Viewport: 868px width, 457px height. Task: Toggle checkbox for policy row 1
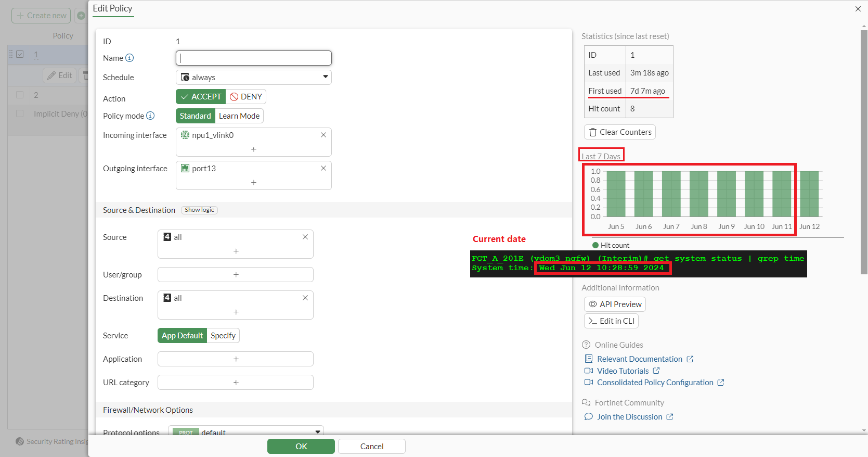(20, 54)
